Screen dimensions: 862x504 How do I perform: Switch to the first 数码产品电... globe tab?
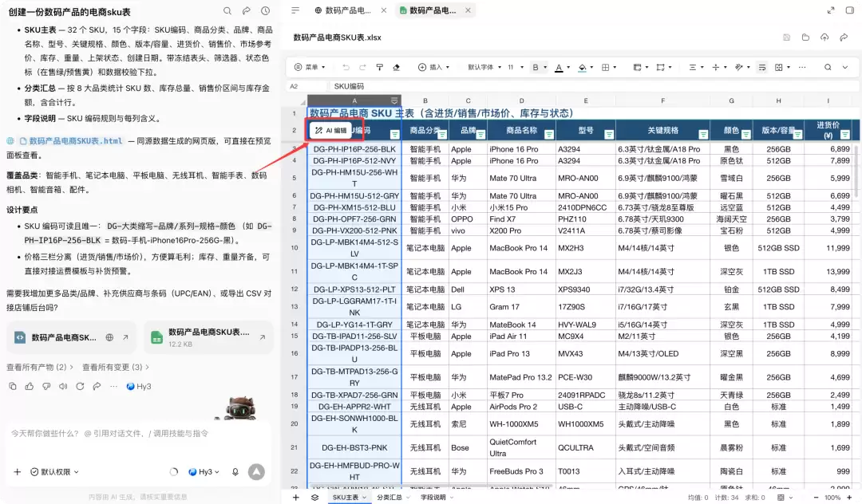343,10
